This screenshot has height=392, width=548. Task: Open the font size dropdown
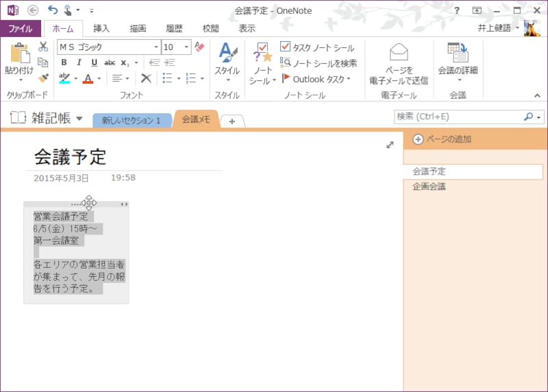186,47
